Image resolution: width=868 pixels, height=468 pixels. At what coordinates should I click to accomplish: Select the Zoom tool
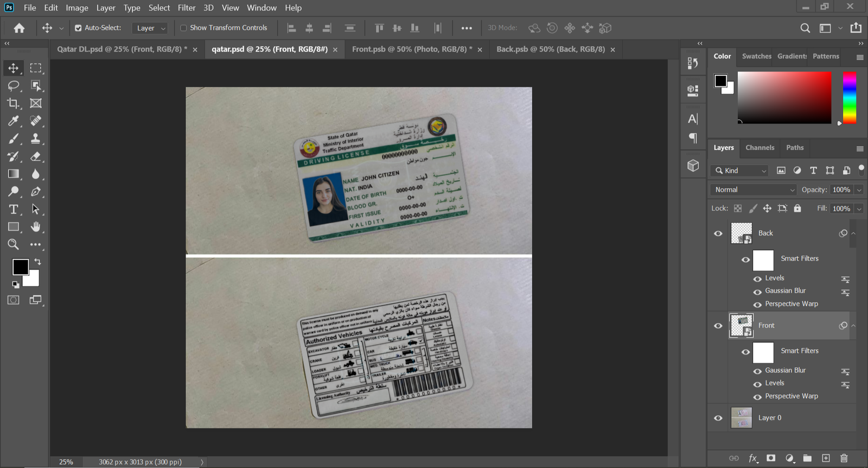click(x=14, y=244)
